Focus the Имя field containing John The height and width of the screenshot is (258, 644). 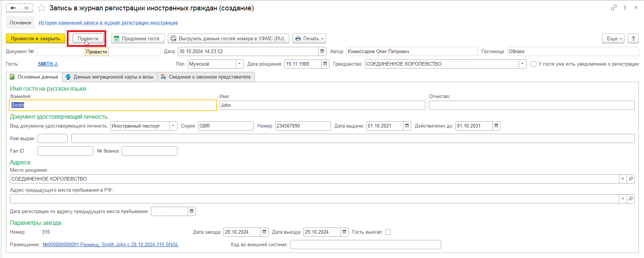point(322,105)
